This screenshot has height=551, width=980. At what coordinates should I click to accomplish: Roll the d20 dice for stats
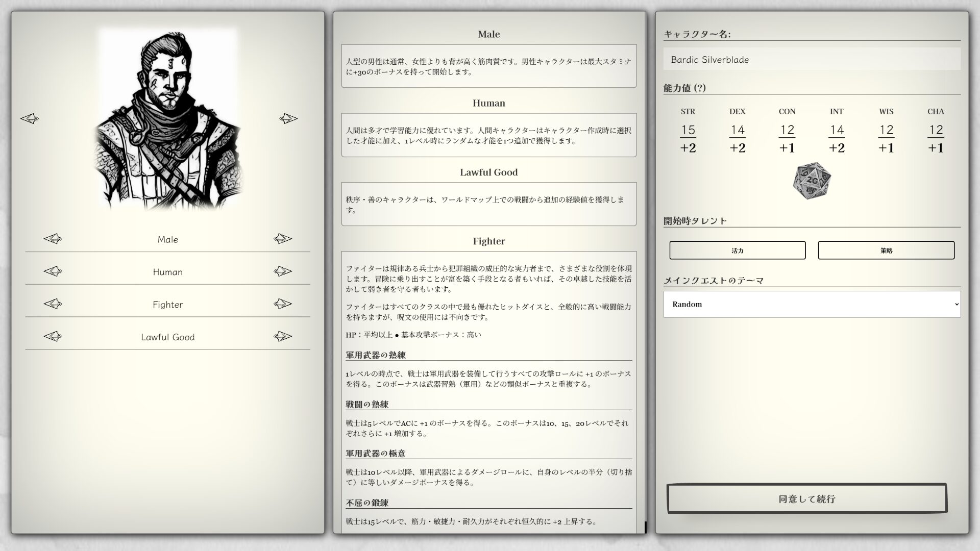pyautogui.click(x=812, y=181)
